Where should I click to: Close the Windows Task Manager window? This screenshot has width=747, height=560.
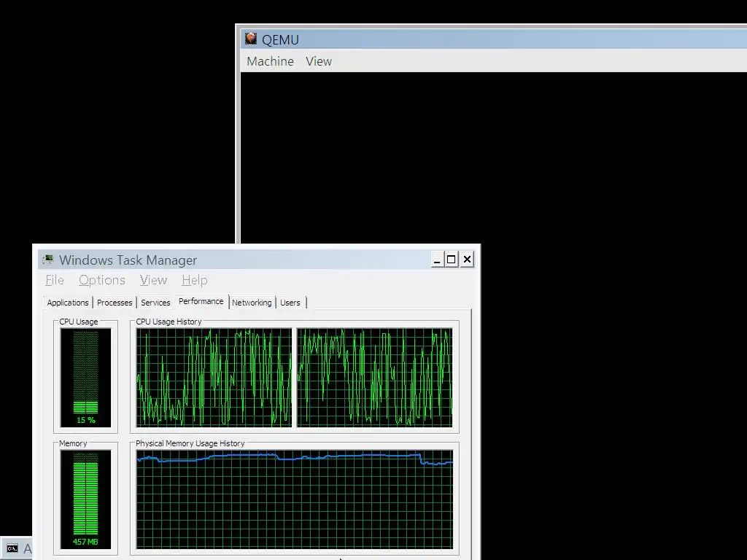468,260
